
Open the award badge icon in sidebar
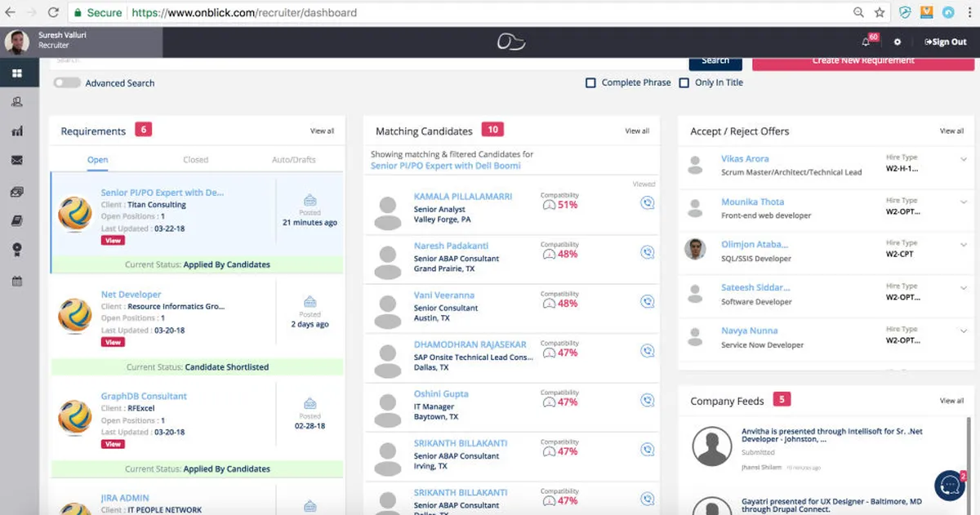(x=17, y=251)
